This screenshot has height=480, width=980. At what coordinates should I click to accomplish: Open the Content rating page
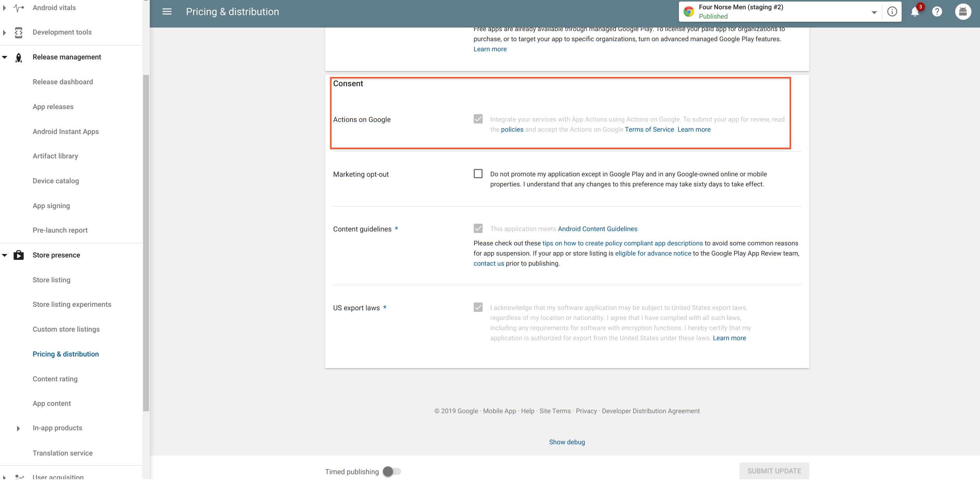coord(55,379)
